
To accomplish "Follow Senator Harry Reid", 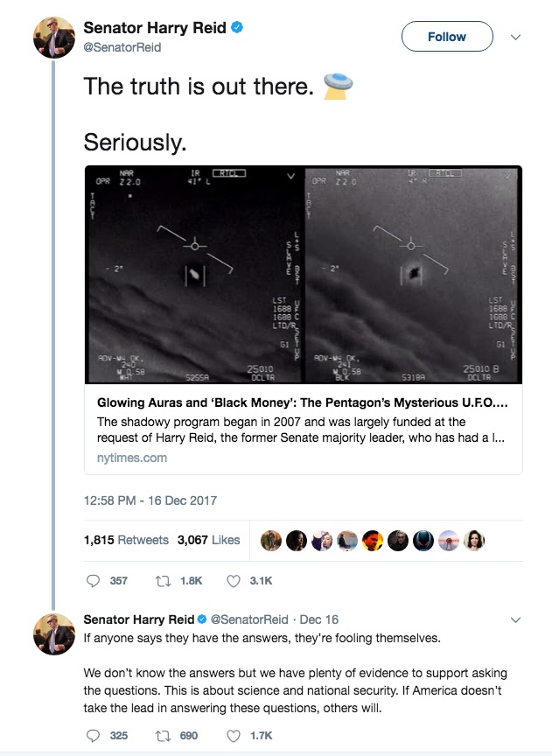I will point(447,36).
